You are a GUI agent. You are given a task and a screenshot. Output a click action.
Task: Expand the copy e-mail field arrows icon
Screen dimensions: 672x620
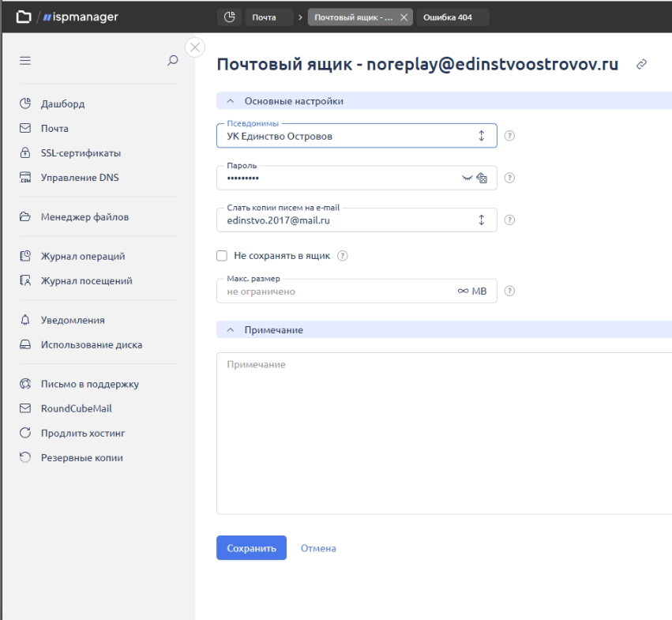point(481,220)
